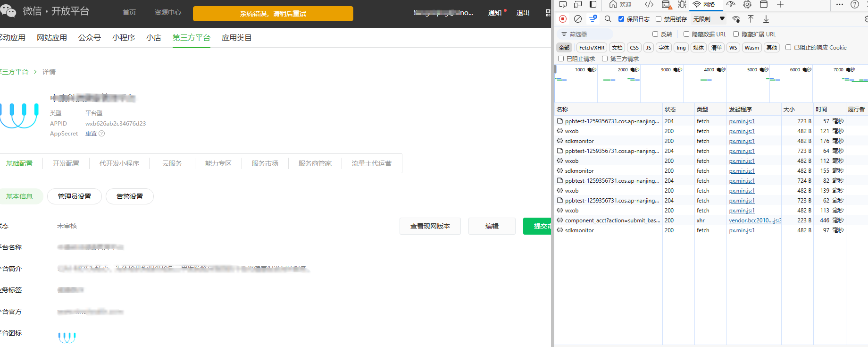Check the 第三方请求 checkbox
The height and width of the screenshot is (347, 868).
(x=605, y=59)
